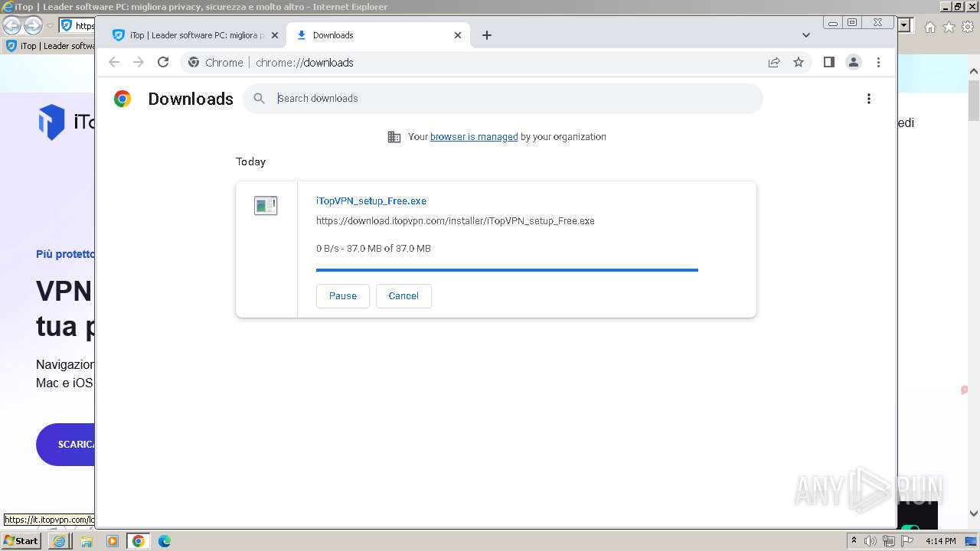
Task: Open volume speaker tray icon
Action: (x=871, y=541)
